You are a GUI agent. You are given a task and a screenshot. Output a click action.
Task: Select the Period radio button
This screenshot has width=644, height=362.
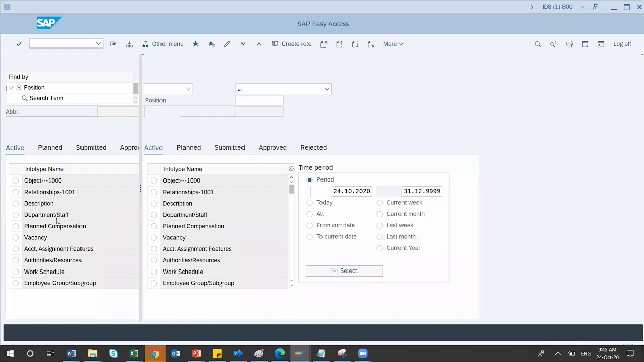(x=309, y=179)
